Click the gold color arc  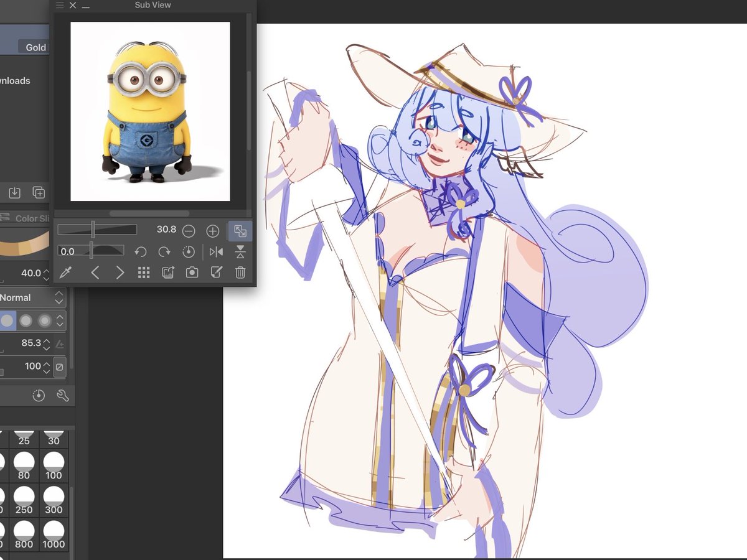point(25,244)
